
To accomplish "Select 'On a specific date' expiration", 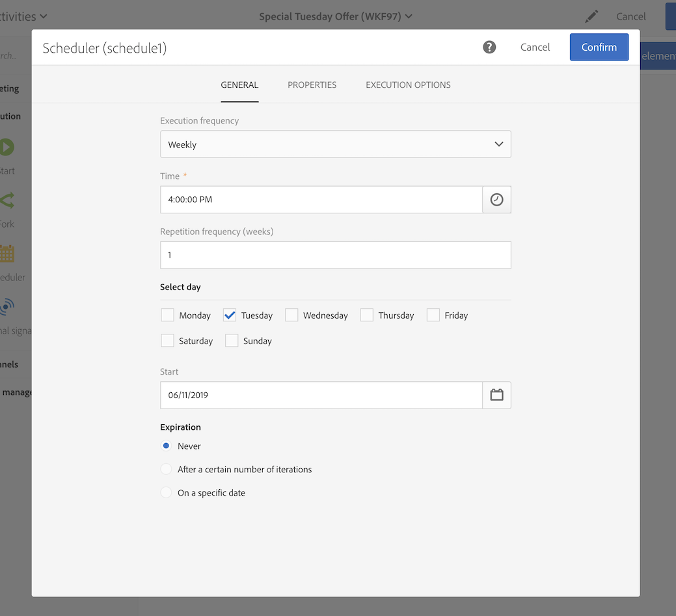I will (x=167, y=493).
